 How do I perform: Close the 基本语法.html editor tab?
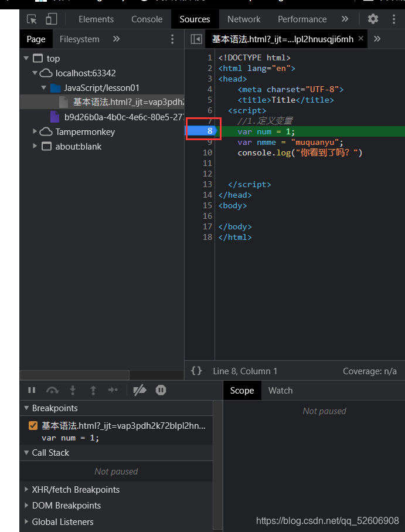point(361,38)
